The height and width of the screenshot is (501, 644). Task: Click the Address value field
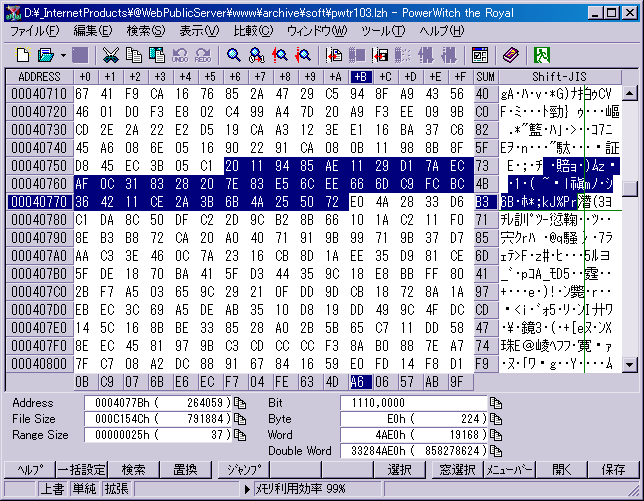click(x=158, y=403)
